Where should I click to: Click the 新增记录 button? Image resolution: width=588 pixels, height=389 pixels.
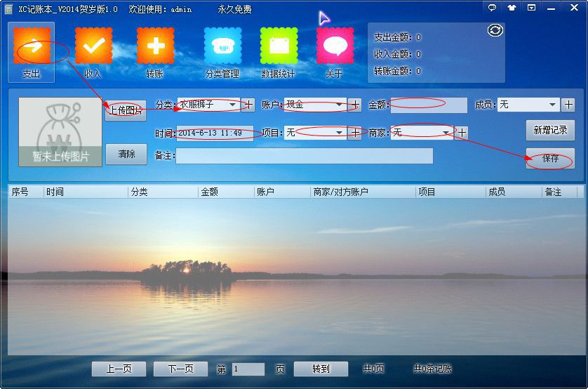coord(550,130)
